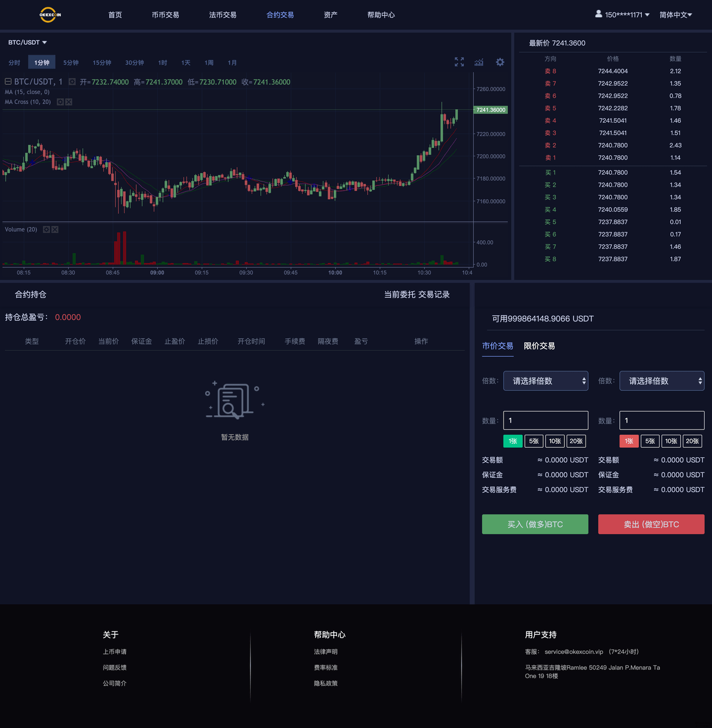Open 资产 navigation item

click(x=331, y=15)
